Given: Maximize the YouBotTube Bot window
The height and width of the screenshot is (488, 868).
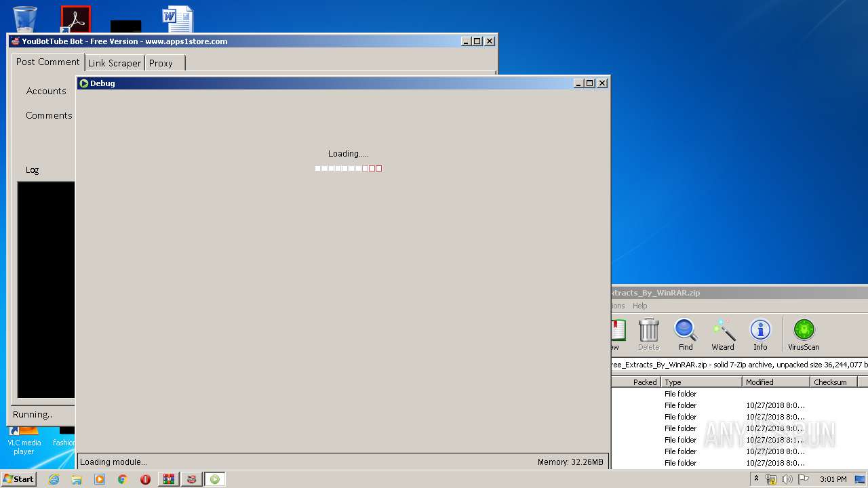Looking at the screenshot, I should 477,41.
